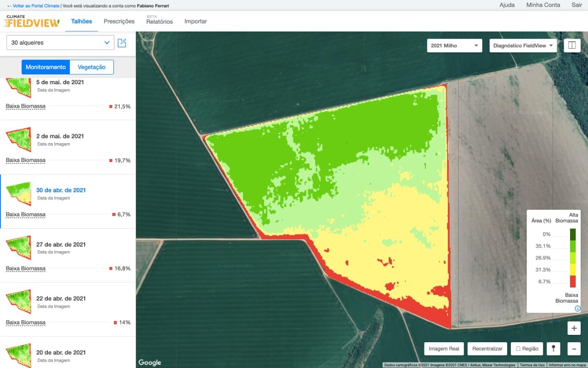Viewport: 588px width, 368px height.
Task: Select the Monitoramento toggle
Action: coord(45,67)
